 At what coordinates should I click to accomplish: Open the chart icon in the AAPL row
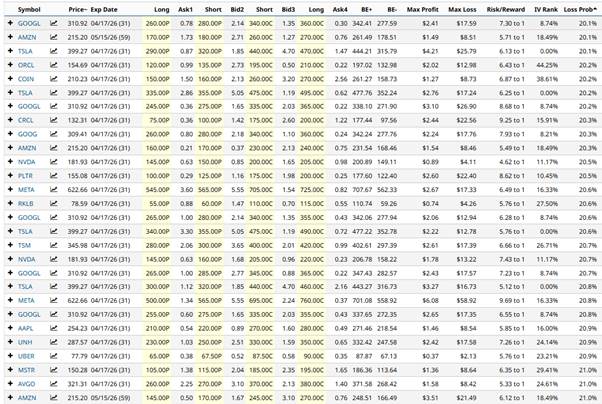coord(54,328)
